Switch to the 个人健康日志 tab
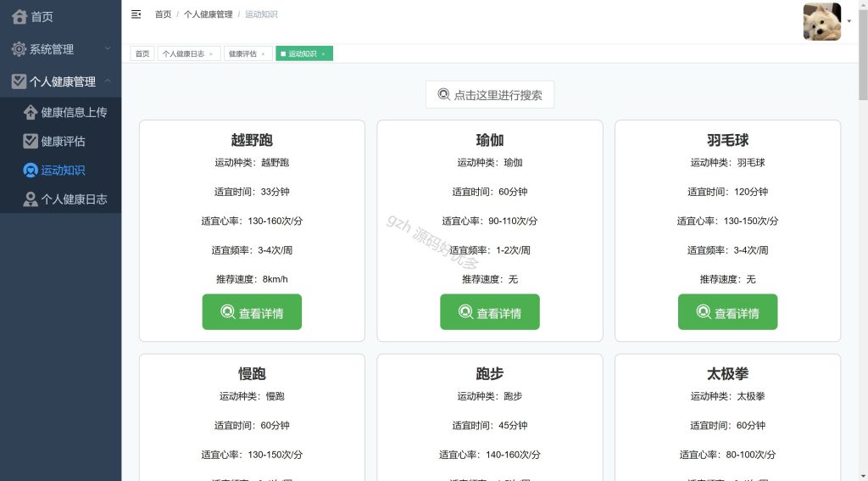 pyautogui.click(x=189, y=53)
